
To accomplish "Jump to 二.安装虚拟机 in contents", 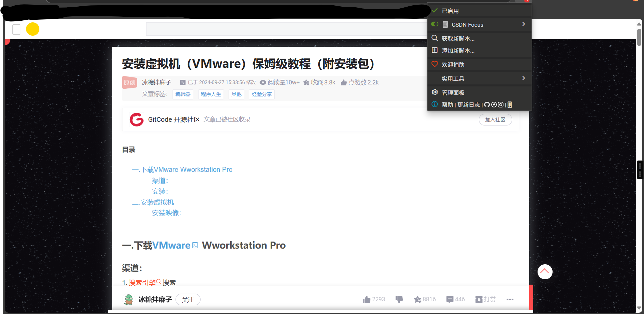I will 153,202.
